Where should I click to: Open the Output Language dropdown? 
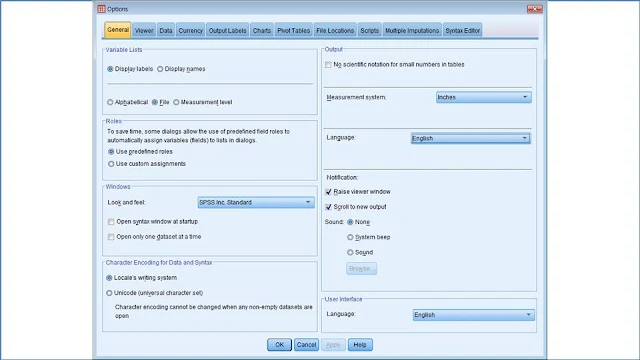point(470,138)
